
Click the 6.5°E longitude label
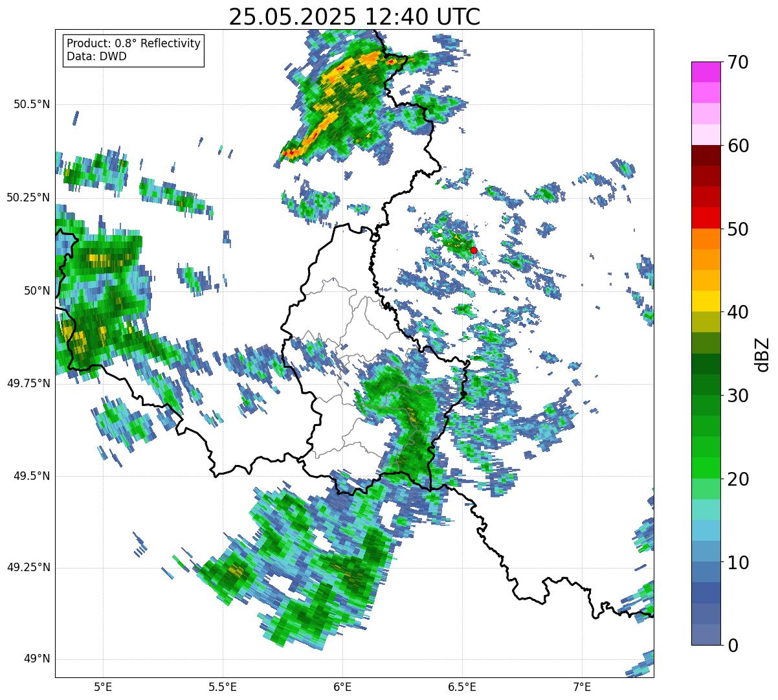462,687
